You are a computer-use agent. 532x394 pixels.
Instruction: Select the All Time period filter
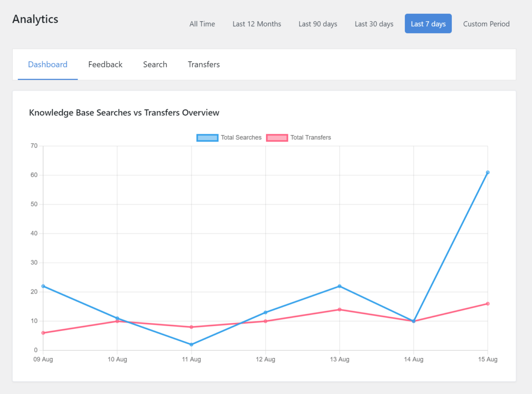point(202,24)
